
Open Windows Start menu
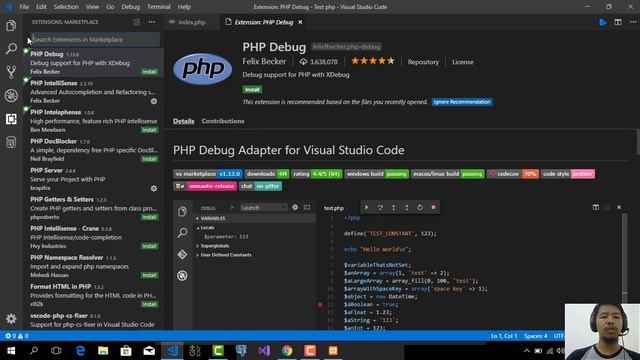tap(11, 351)
